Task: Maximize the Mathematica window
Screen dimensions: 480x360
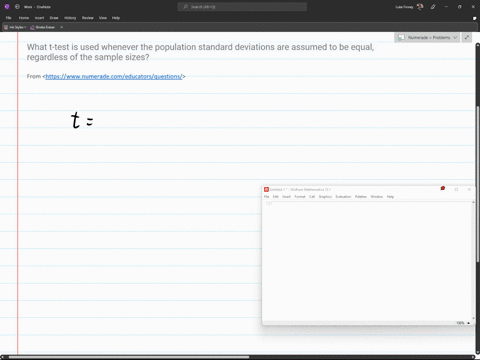Action: click(x=456, y=189)
